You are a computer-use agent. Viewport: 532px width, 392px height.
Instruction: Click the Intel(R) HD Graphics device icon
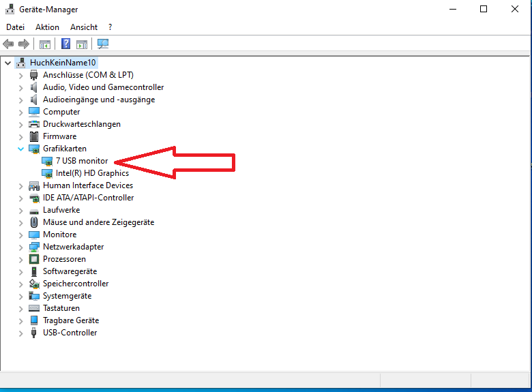pos(47,173)
